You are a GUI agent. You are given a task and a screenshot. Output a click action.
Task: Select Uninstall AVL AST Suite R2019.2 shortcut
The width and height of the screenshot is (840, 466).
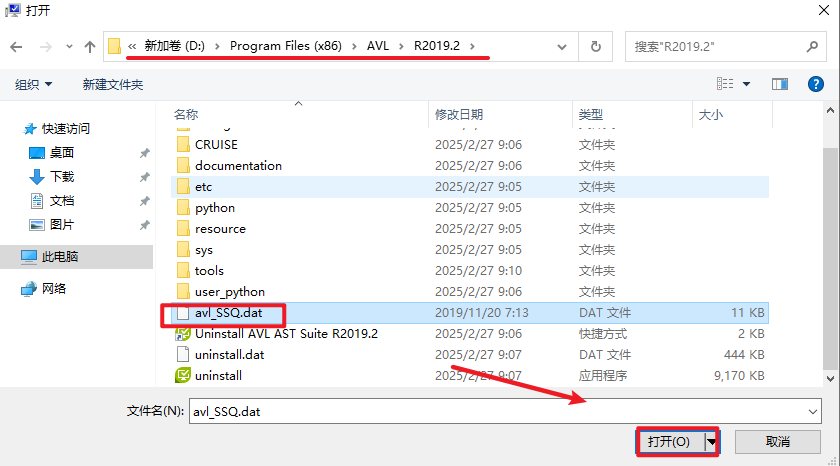pos(470,334)
